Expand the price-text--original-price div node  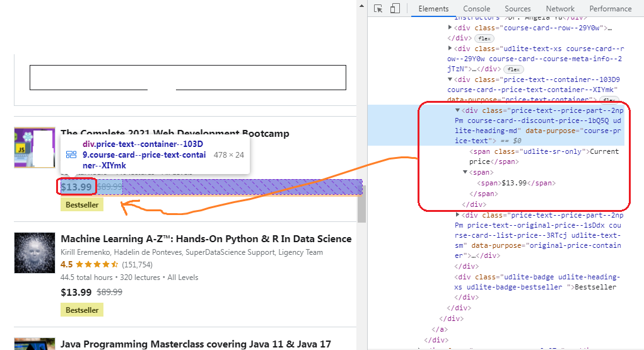[x=457, y=215]
